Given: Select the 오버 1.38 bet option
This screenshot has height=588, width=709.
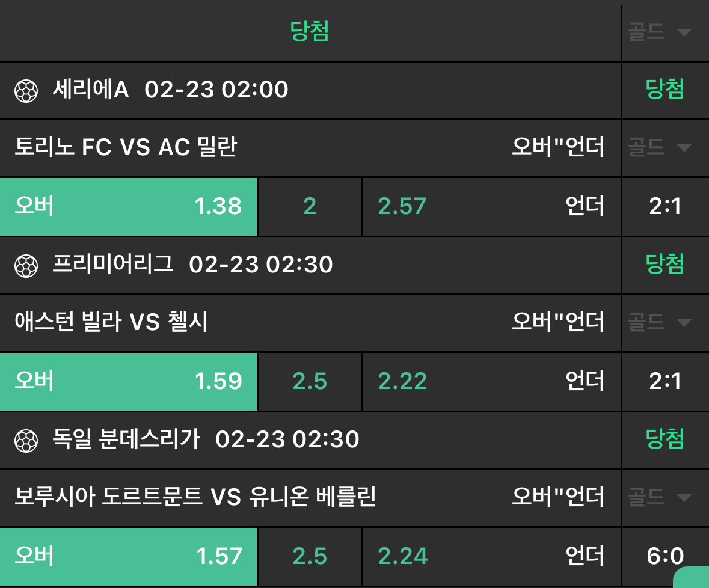Looking at the screenshot, I should [129, 206].
